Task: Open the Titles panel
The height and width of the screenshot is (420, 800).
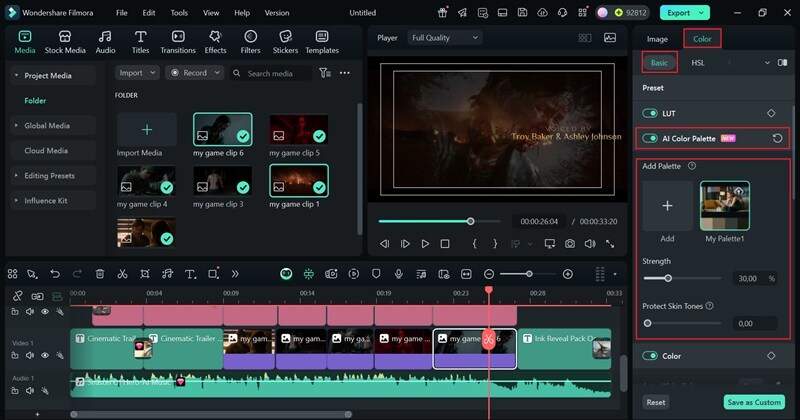Action: (140, 42)
